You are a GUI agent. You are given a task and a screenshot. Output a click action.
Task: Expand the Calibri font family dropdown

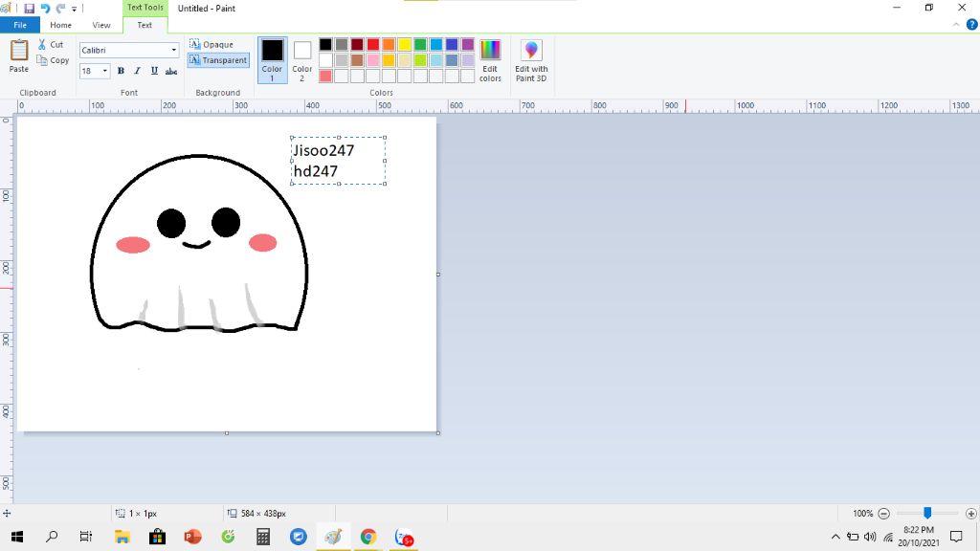coord(174,50)
